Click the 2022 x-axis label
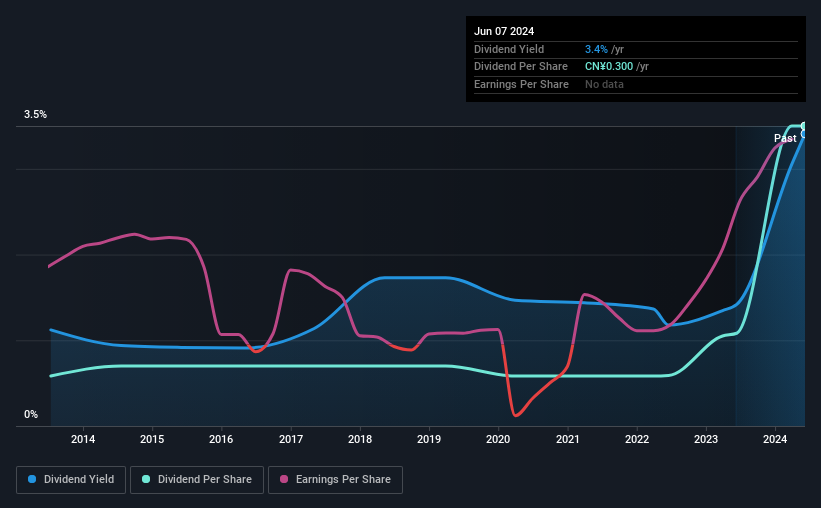 pos(637,439)
